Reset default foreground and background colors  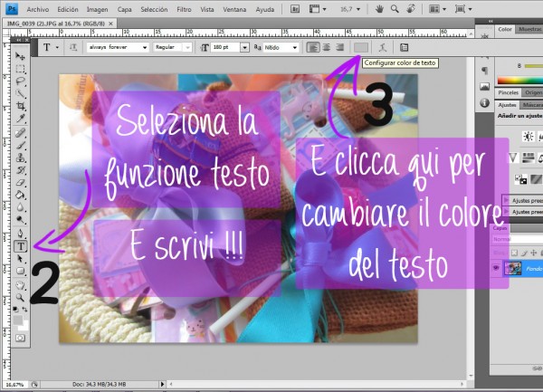15,309
